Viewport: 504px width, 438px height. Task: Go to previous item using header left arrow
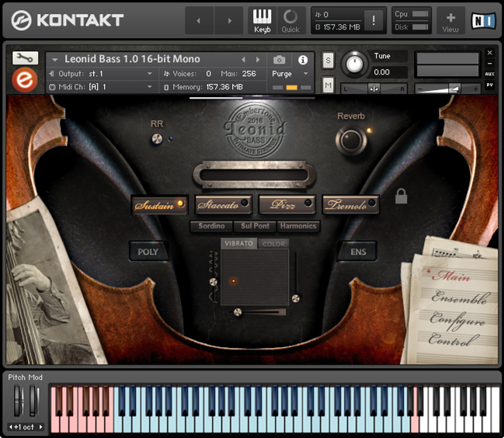[x=199, y=21]
